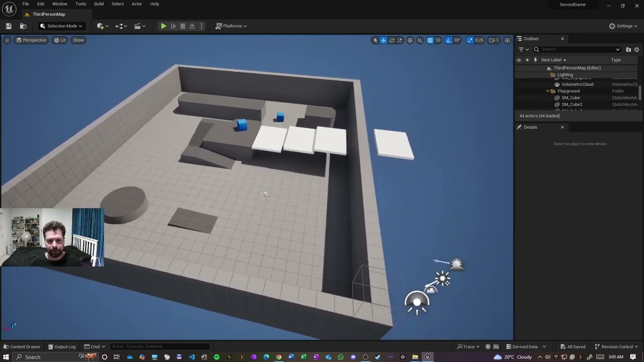Image resolution: width=644 pixels, height=362 pixels.
Task: Click the Eject from player button
Action: coord(192,26)
